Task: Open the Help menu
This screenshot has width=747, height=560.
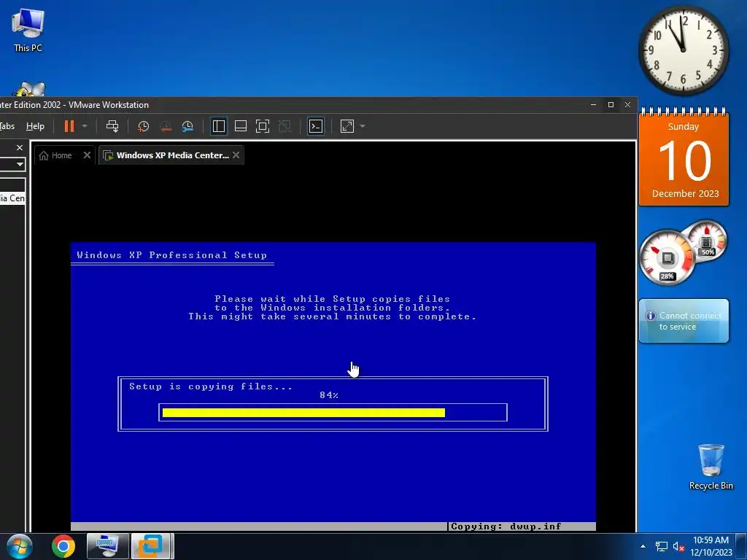Action: point(35,126)
